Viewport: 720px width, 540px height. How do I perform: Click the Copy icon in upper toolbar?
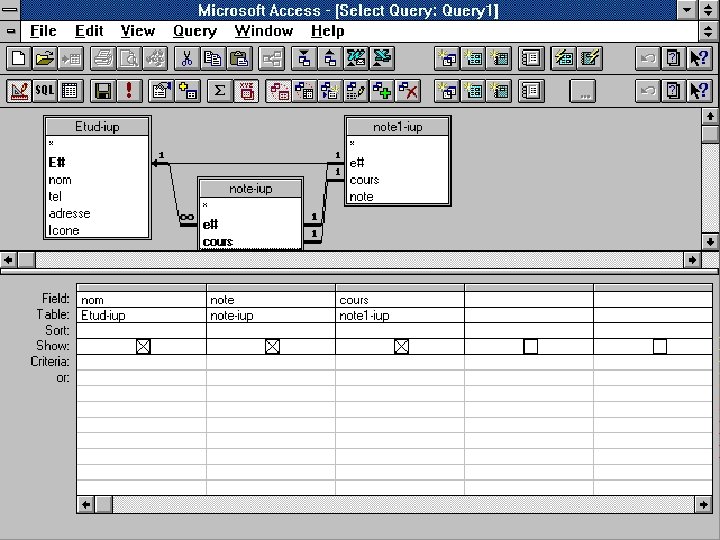pyautogui.click(x=213, y=58)
